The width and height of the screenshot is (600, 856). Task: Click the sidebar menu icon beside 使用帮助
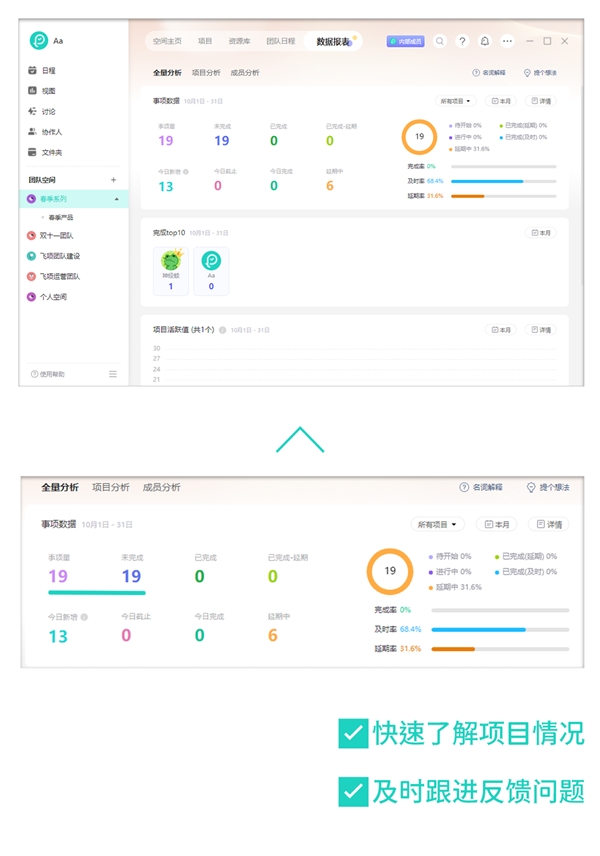(x=113, y=374)
